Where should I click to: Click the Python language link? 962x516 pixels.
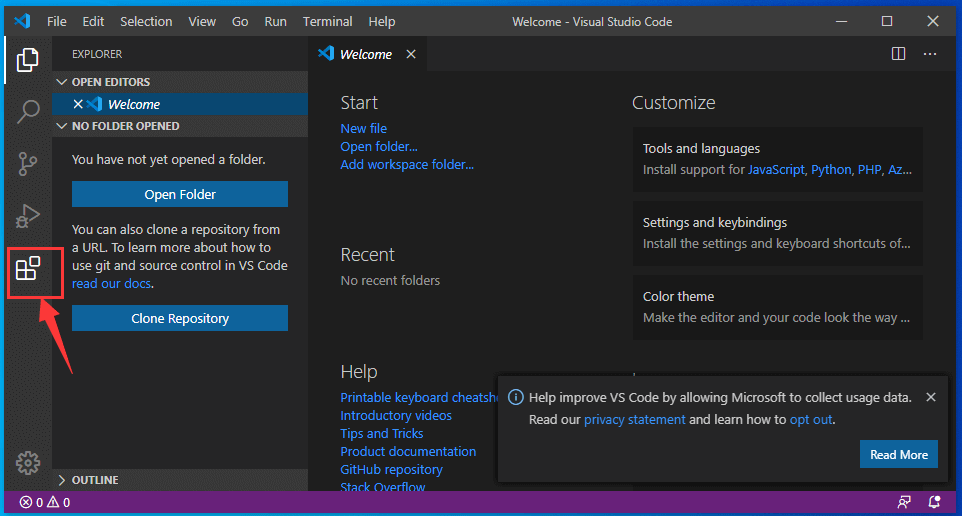tap(831, 169)
